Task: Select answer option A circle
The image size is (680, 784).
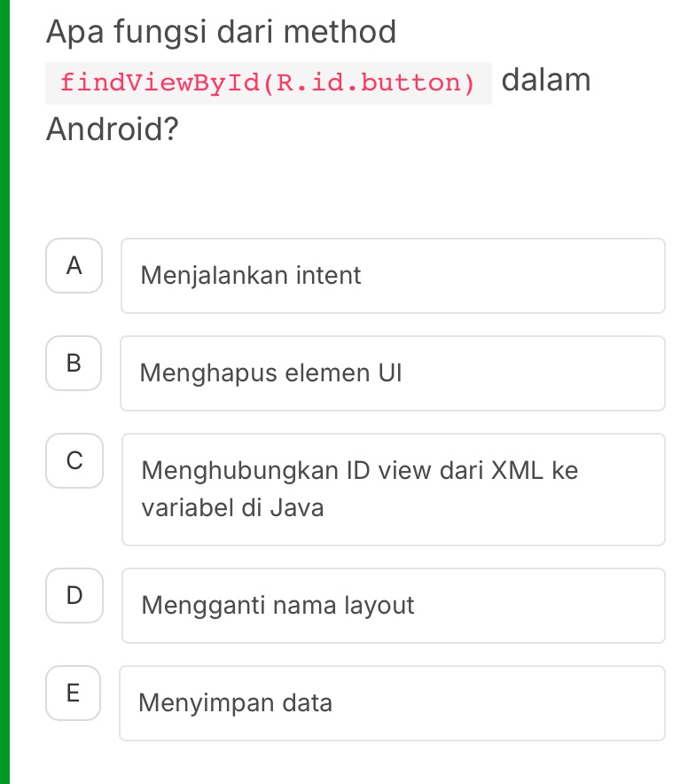Action: click(x=74, y=266)
